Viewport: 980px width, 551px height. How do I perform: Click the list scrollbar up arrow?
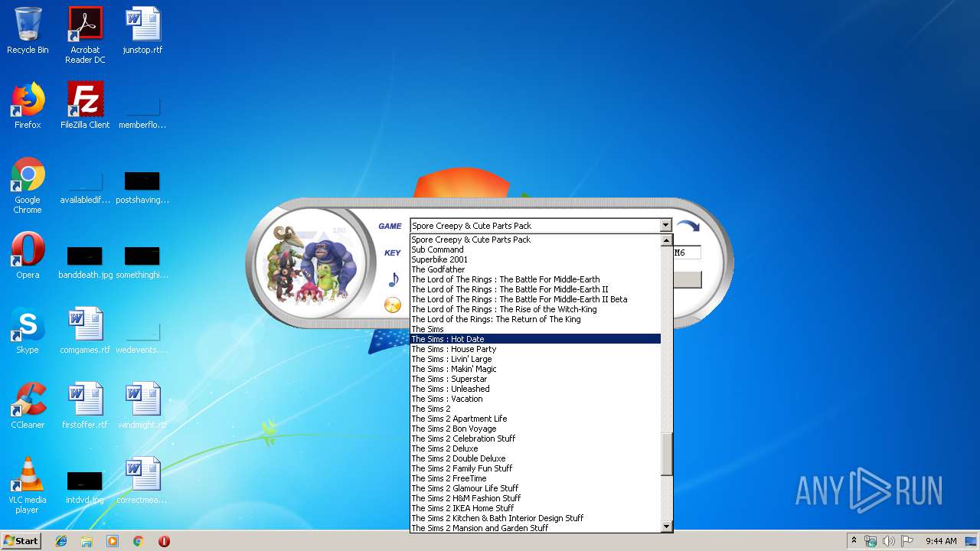(666, 240)
